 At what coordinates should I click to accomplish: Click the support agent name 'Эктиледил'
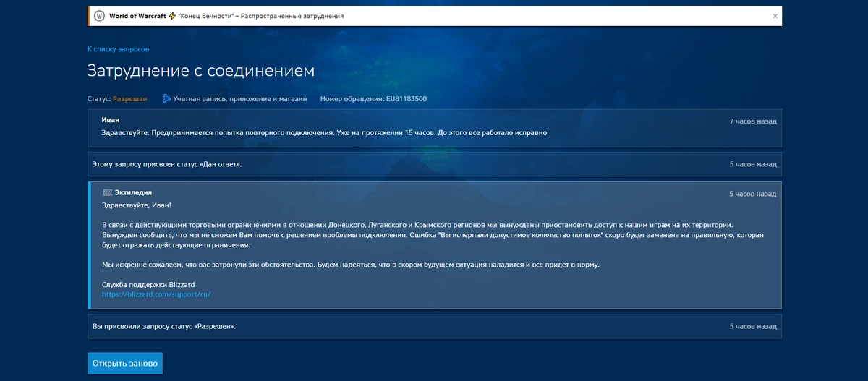(x=133, y=192)
